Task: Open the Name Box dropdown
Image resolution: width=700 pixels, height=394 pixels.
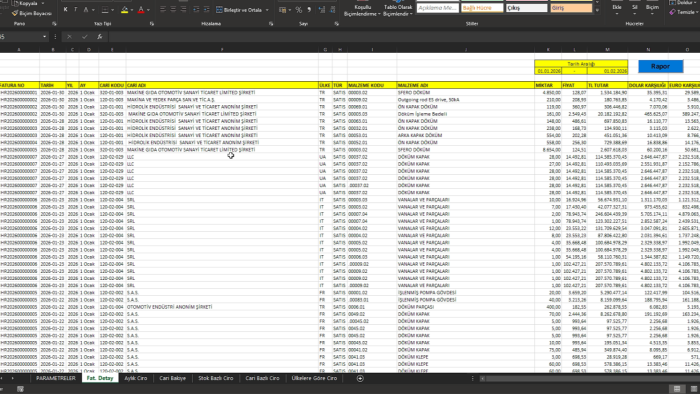Action: [44, 37]
